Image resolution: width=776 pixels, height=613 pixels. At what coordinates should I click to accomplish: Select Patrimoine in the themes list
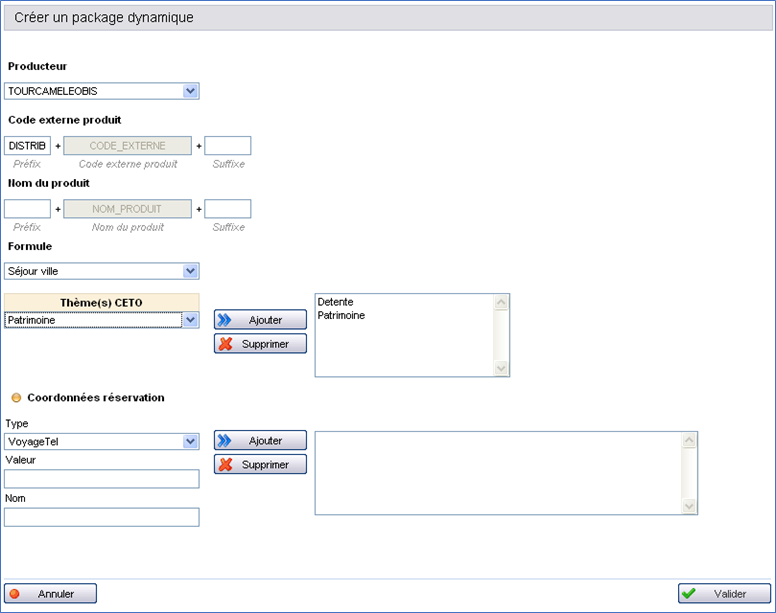pos(341,316)
